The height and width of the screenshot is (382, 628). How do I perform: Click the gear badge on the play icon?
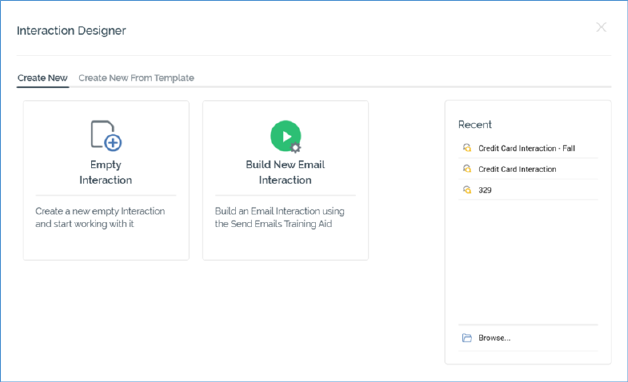(x=296, y=148)
